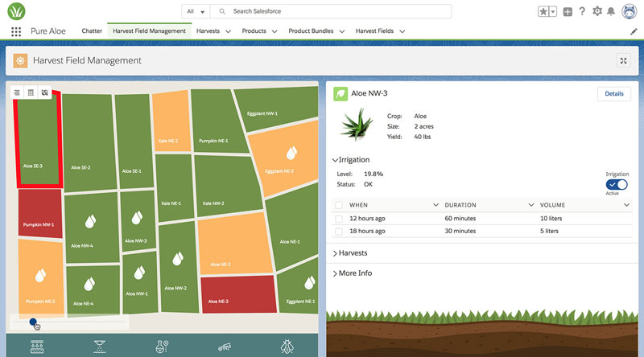Click the water drop on Eggplant NE-2 field

coord(291,153)
